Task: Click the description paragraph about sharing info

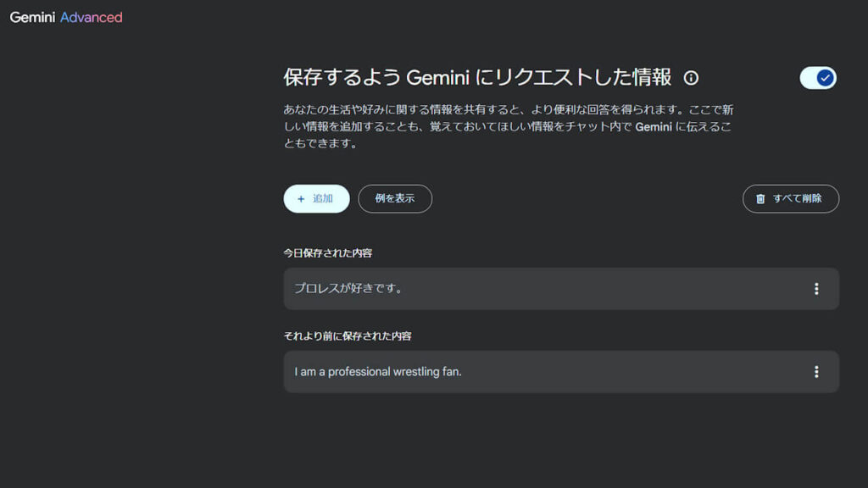Action: (x=509, y=127)
